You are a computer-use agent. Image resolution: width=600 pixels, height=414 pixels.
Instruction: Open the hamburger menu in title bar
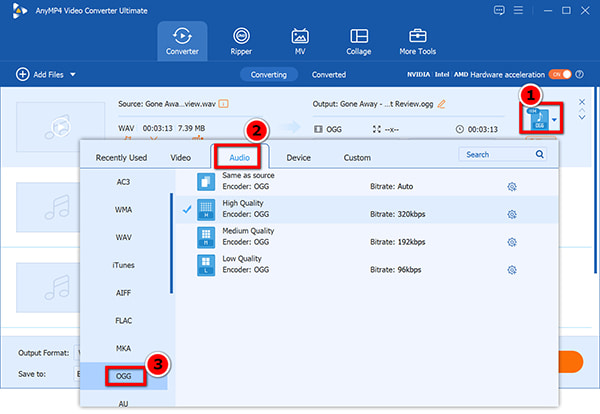[518, 10]
